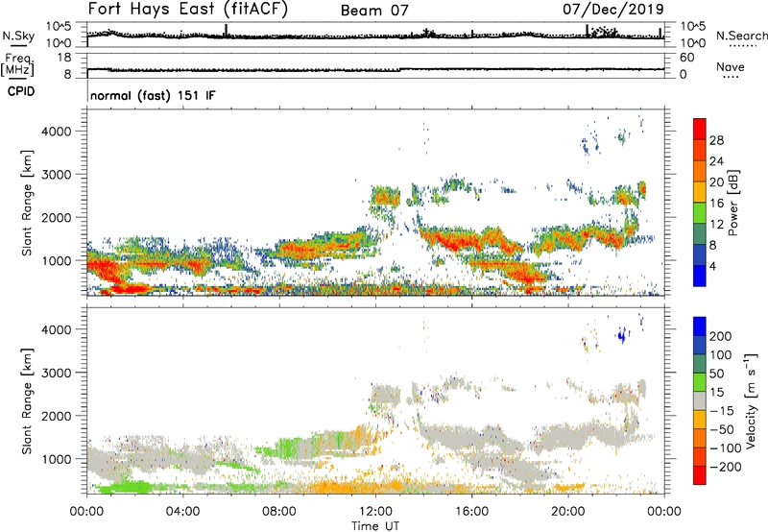768x532 pixels.
Task: Click the CPID label
Action: coord(21,91)
